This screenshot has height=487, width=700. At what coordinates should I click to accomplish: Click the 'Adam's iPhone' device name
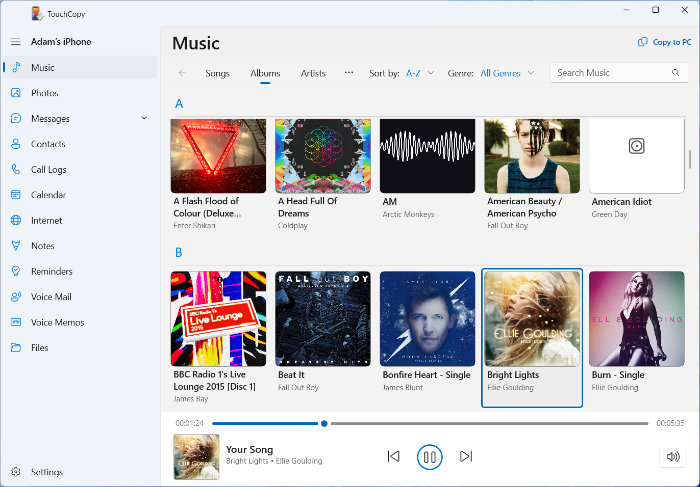(x=61, y=42)
